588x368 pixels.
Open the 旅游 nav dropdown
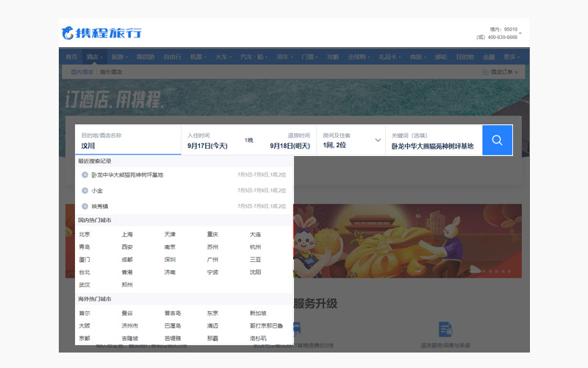click(119, 57)
